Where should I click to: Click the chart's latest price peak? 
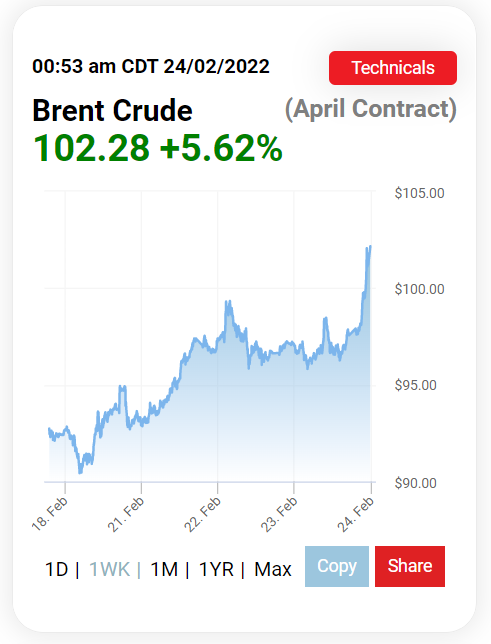click(370, 247)
